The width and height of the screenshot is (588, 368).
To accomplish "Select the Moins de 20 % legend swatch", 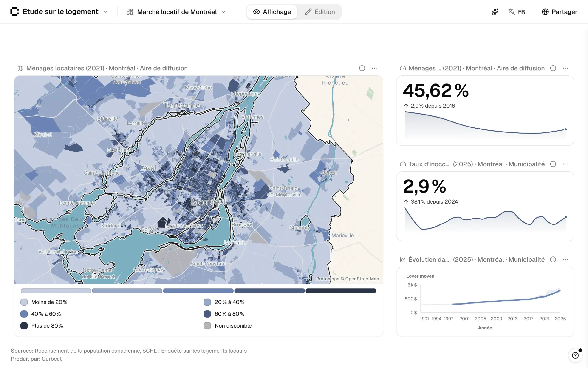I will coord(24,302).
